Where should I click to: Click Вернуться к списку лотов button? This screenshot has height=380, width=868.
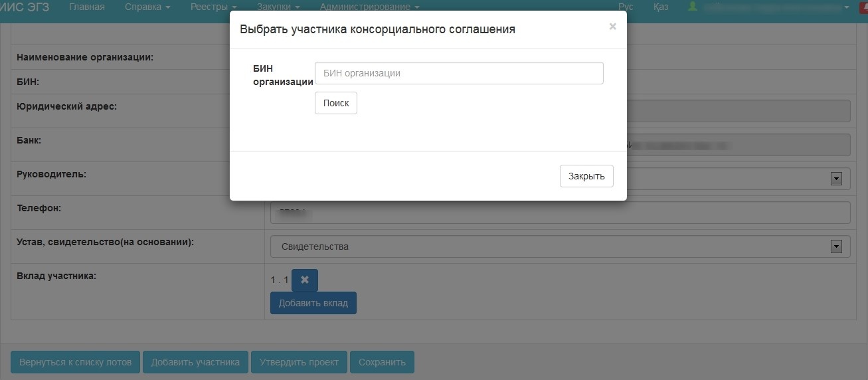(x=75, y=362)
